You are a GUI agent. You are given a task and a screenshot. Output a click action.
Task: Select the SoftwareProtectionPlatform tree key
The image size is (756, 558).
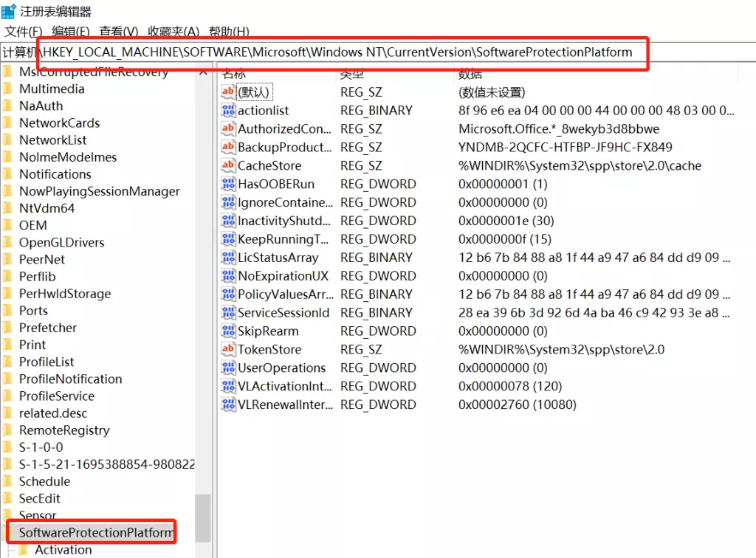click(96, 532)
